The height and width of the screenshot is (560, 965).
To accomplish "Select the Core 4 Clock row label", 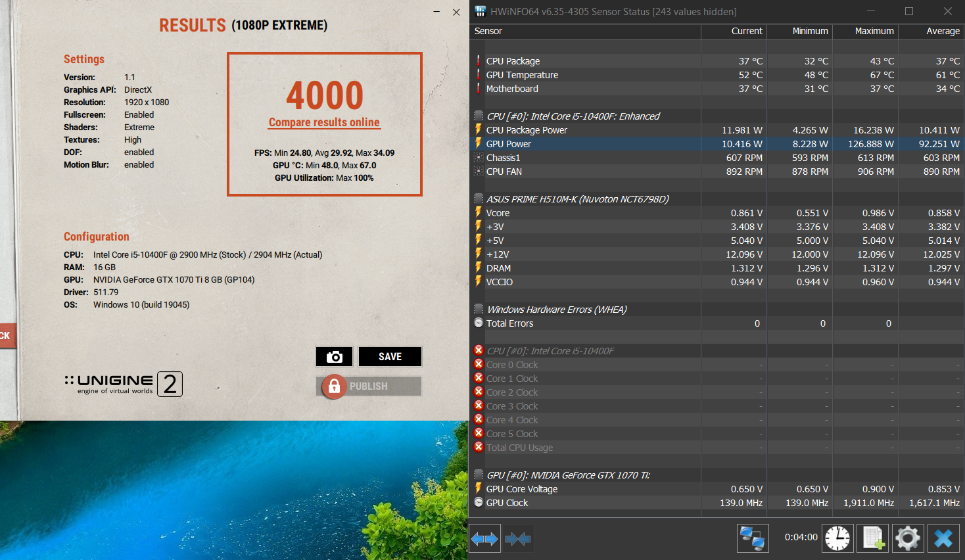I will coord(512,420).
